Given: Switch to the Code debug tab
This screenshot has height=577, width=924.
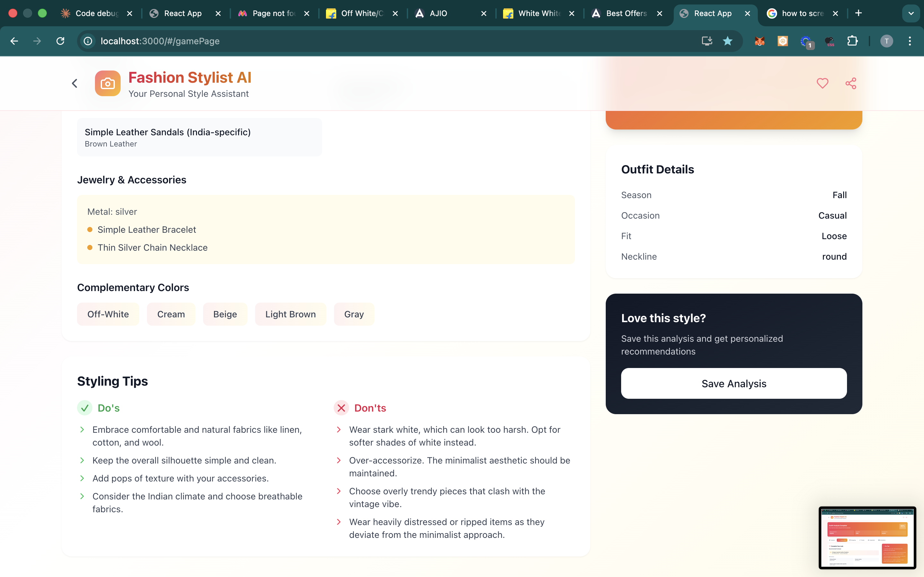Looking at the screenshot, I should point(97,13).
